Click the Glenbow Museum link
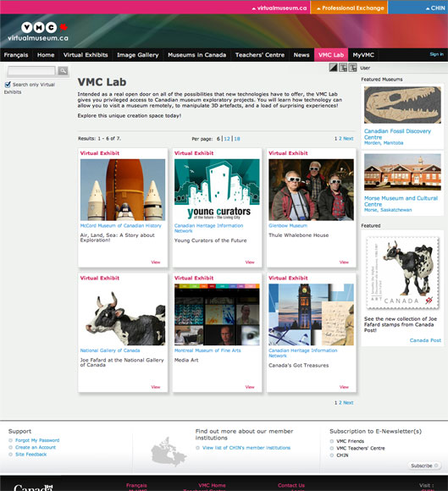This screenshot has width=448, height=491. pos(288,225)
